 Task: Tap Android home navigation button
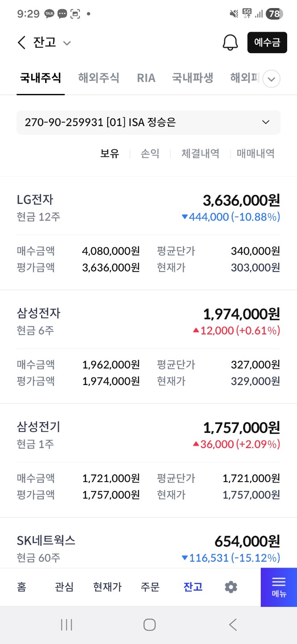[149, 625]
